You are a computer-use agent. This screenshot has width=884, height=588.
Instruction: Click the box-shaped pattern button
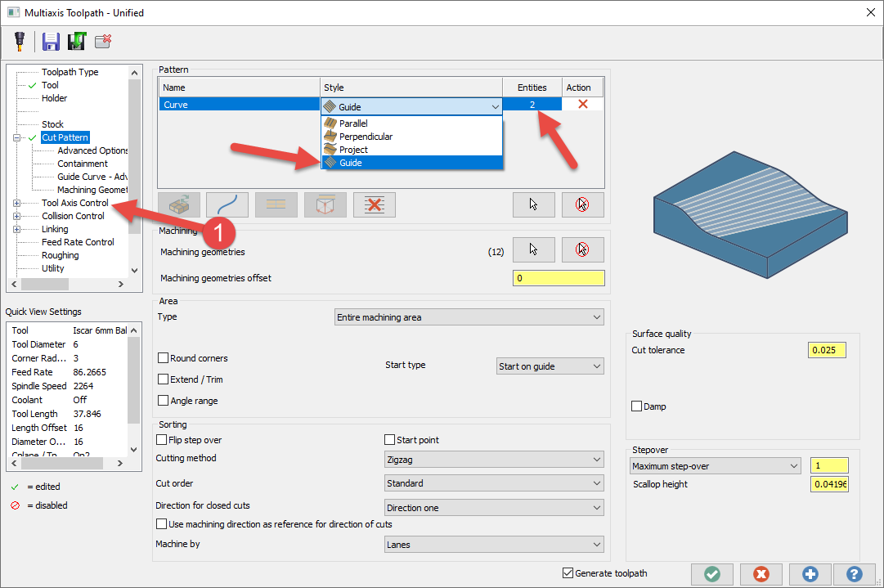tap(325, 204)
